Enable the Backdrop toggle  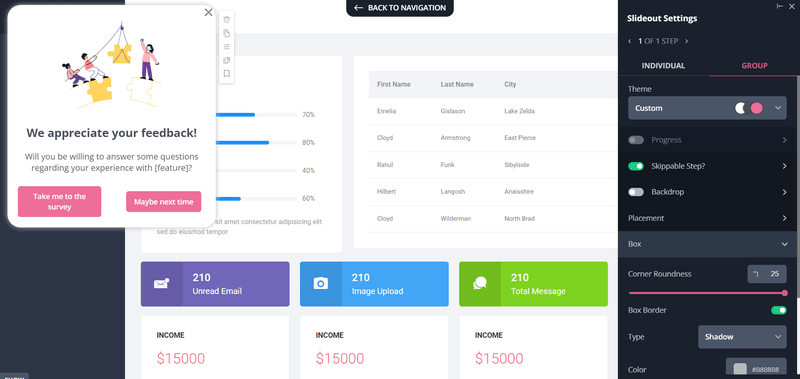(636, 192)
